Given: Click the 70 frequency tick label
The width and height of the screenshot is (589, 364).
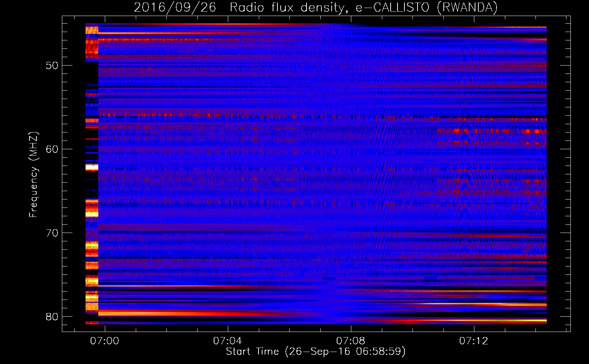Looking at the screenshot, I should point(52,233).
